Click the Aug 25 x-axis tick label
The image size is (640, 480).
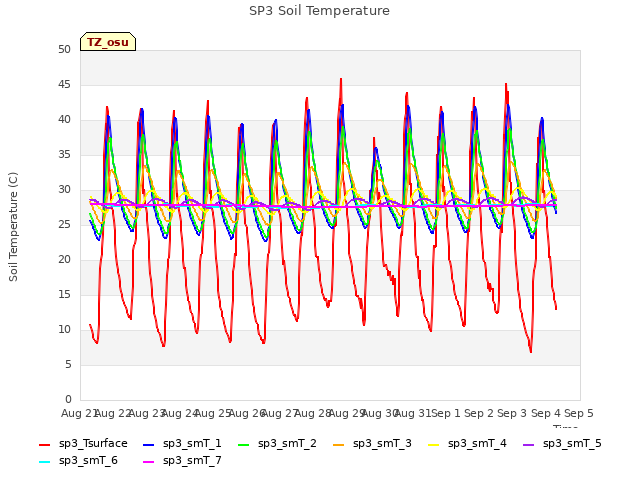point(213,413)
